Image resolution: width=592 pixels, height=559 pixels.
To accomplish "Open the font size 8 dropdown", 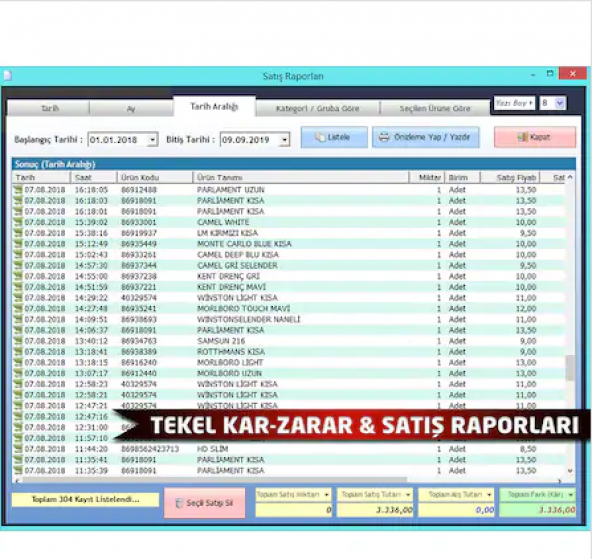I will click(x=560, y=103).
